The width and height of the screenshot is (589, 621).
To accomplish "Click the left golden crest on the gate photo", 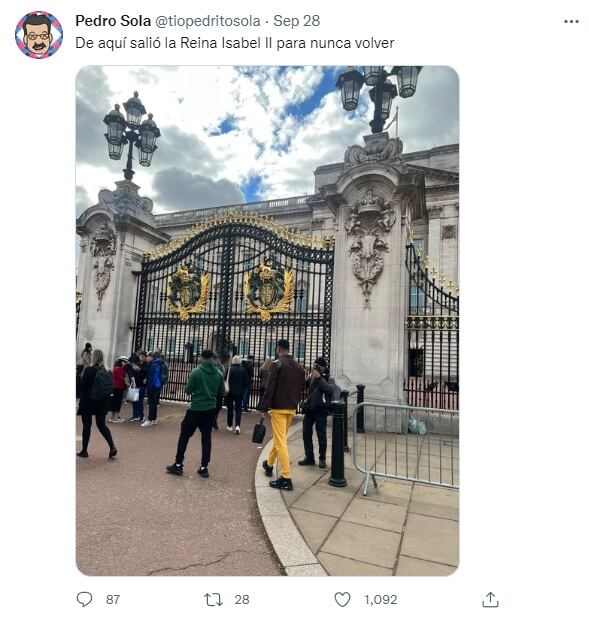I will tap(187, 291).
